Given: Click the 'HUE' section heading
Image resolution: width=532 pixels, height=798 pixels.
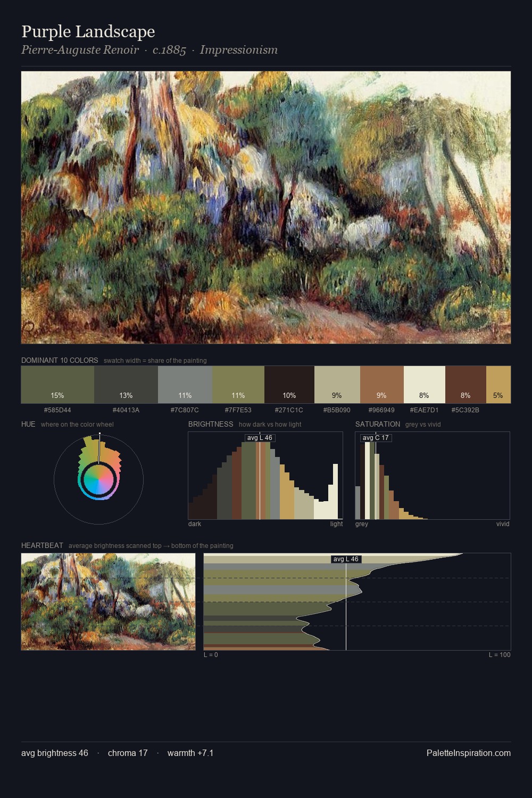Looking at the screenshot, I should coord(28,424).
